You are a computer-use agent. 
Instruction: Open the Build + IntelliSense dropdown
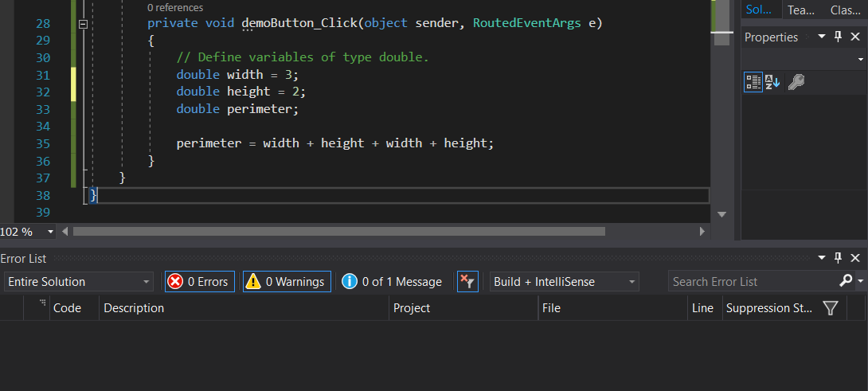(x=565, y=281)
